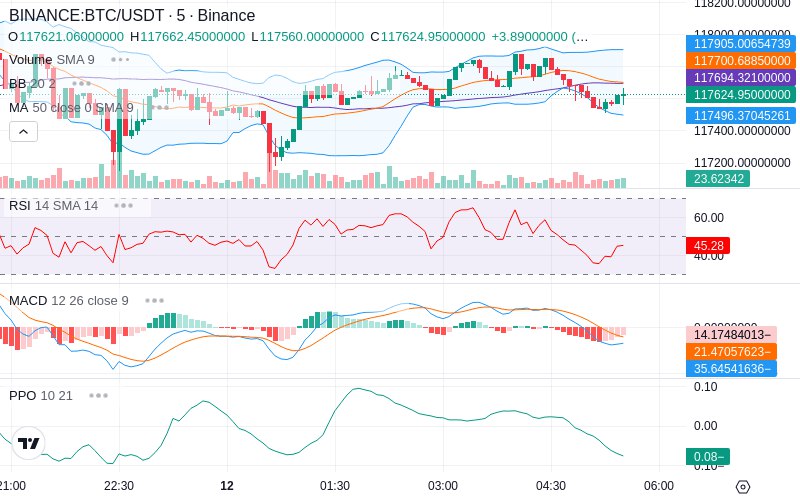Click the 01:30 time axis label
This screenshot has width=800, height=500.
[x=335, y=486]
